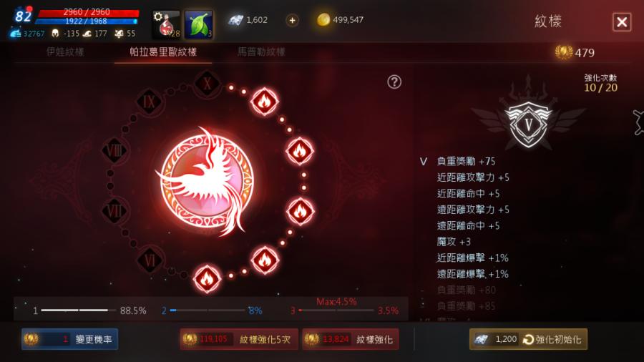644x362 pixels.
Task: Click the 紋樣強化 button
Action: [351, 339]
